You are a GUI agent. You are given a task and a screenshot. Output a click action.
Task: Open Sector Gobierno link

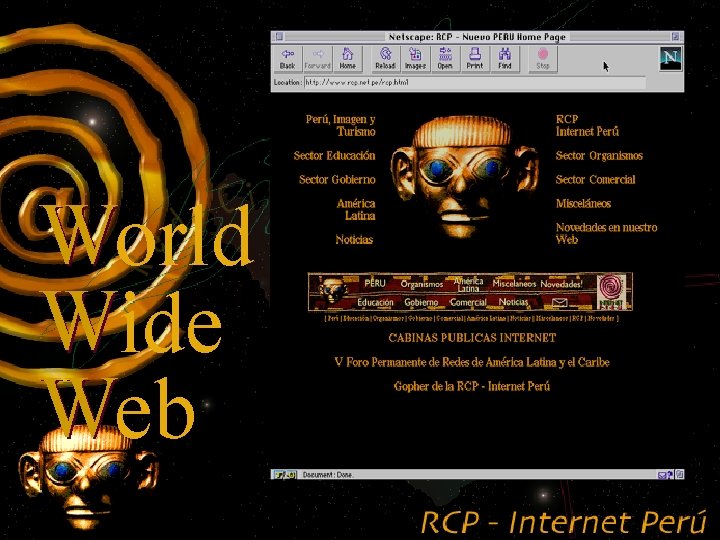pyautogui.click(x=337, y=180)
